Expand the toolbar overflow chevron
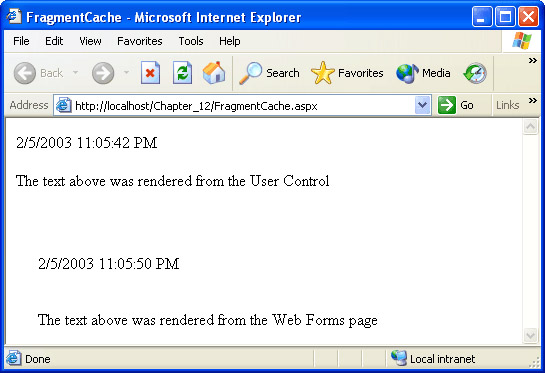 click(532, 61)
